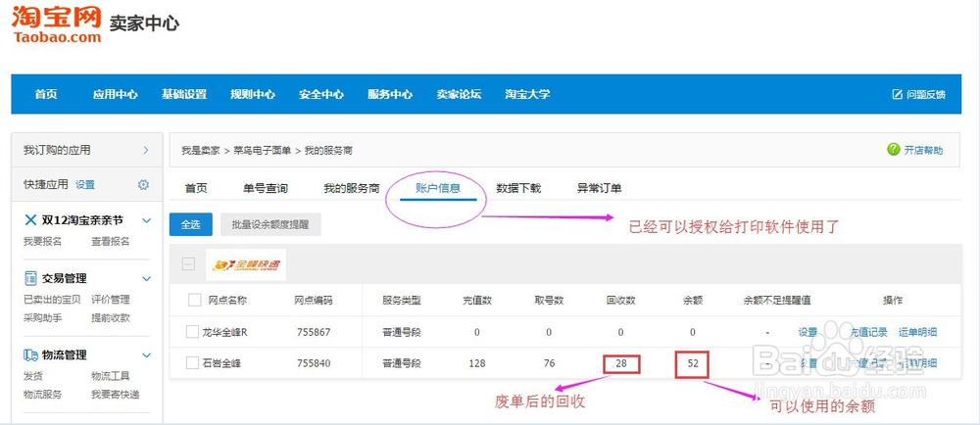Click 我的服务商 in the breadcrumb
Viewport: 980px width, 425px height.
(x=328, y=151)
